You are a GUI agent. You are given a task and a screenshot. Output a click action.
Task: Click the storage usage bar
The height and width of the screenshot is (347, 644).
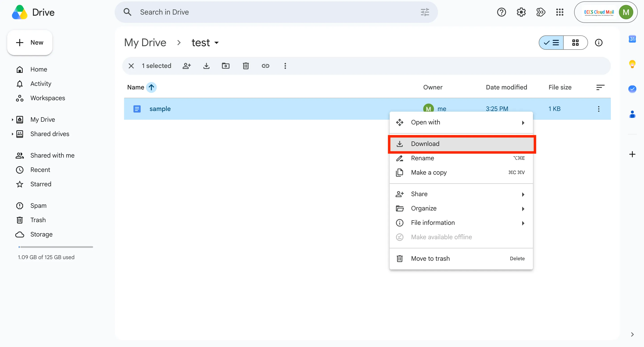coord(56,247)
